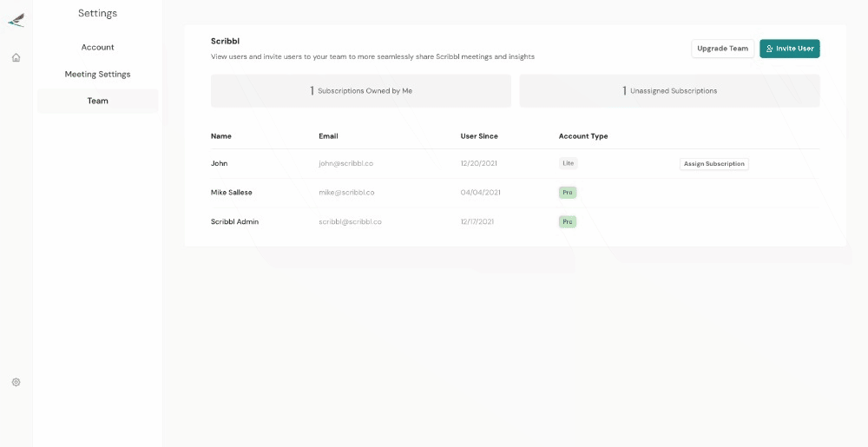Click the Email column header
The height and width of the screenshot is (447, 868).
(328, 136)
